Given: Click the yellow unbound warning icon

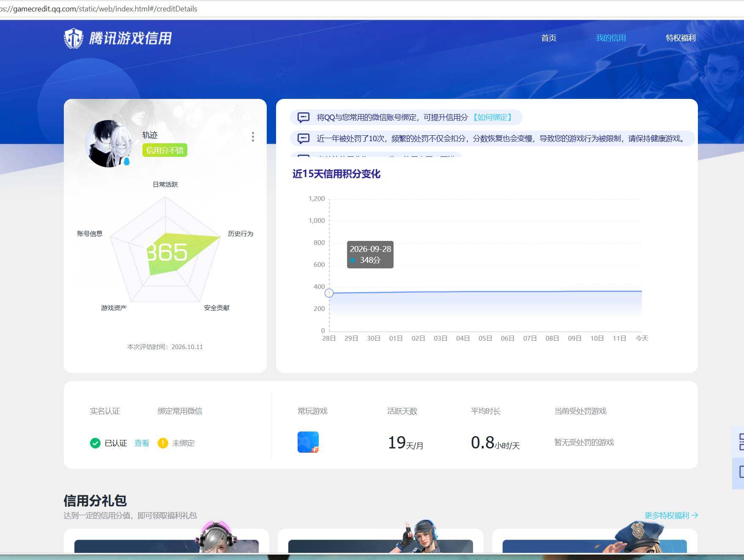Looking at the screenshot, I should [x=163, y=443].
